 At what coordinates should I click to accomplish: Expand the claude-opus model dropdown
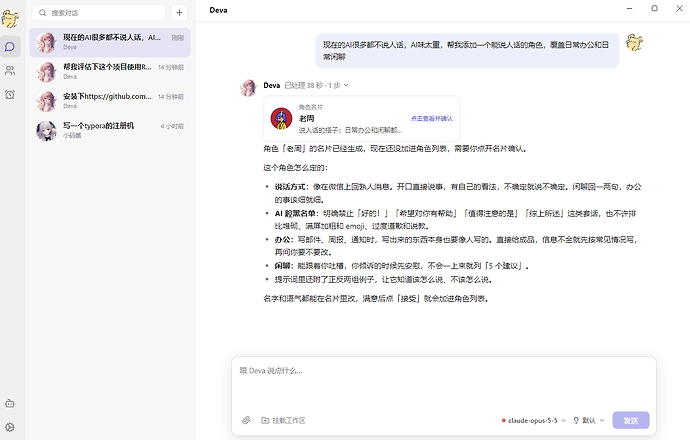[533, 420]
